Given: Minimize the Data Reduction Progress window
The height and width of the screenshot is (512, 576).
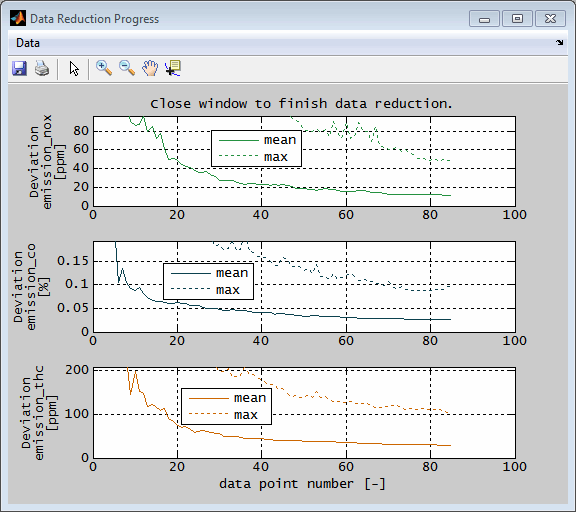Looking at the screenshot, I should [x=484, y=18].
